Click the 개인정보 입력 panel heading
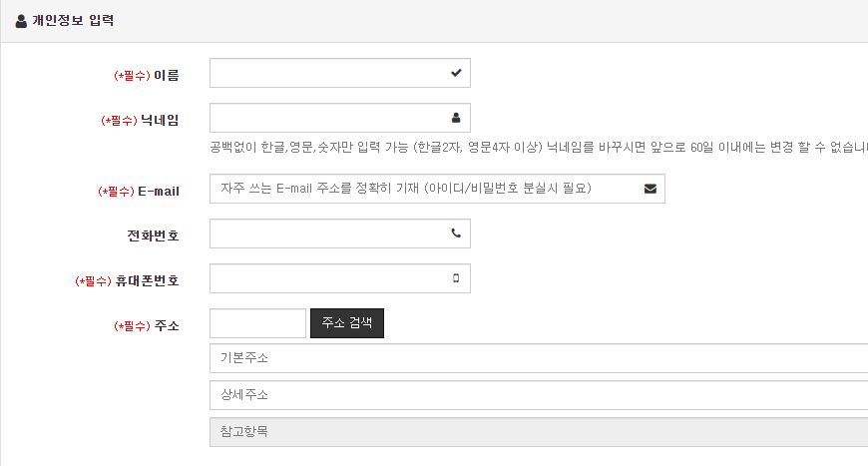This screenshot has width=868, height=466. pyautogui.click(x=73, y=21)
